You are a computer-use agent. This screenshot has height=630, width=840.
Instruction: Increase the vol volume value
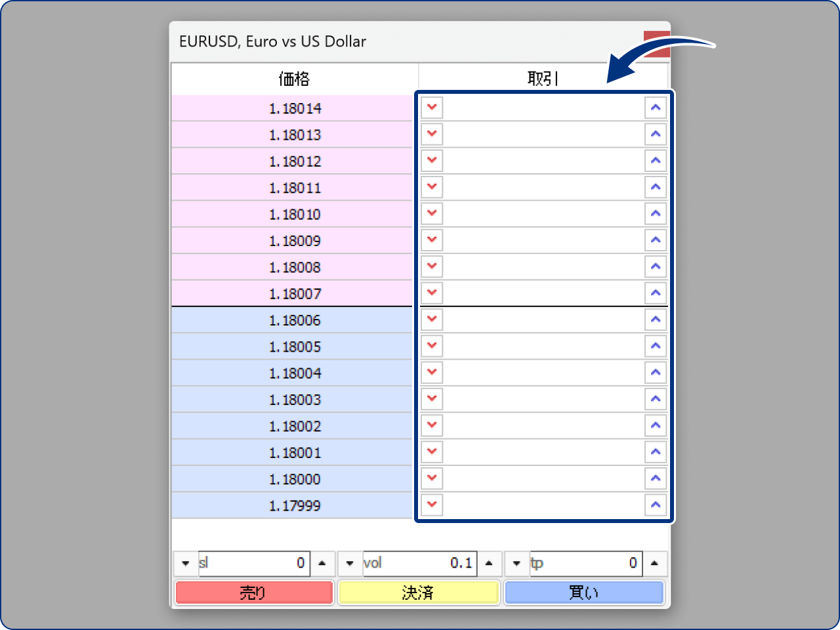489,563
